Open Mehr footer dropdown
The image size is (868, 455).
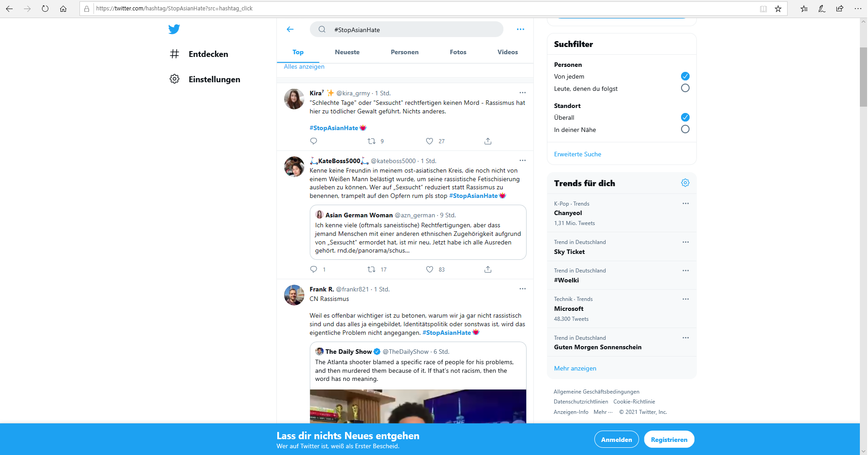[603, 412]
